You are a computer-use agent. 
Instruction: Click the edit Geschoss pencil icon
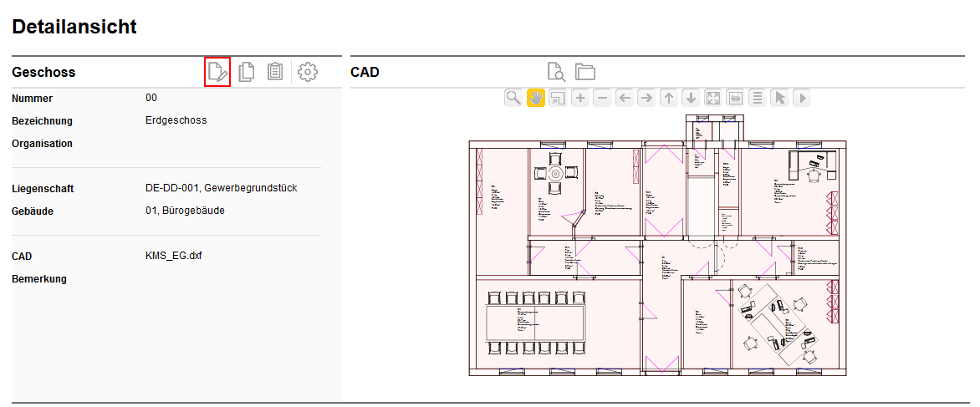coord(217,72)
